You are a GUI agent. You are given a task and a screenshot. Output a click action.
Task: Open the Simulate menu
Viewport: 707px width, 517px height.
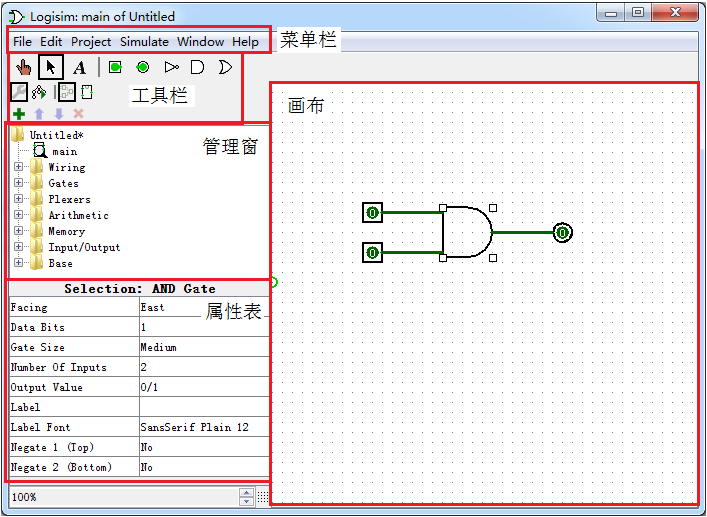pyautogui.click(x=144, y=42)
